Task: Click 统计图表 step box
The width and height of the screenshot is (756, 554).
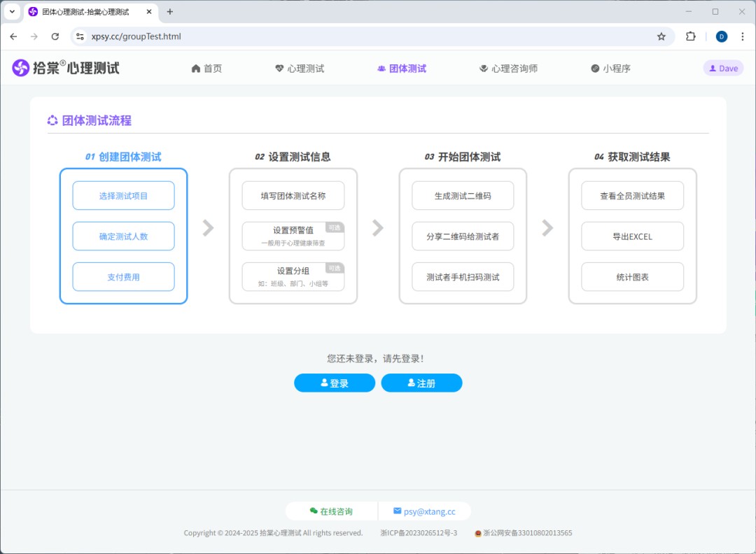Action: click(633, 277)
